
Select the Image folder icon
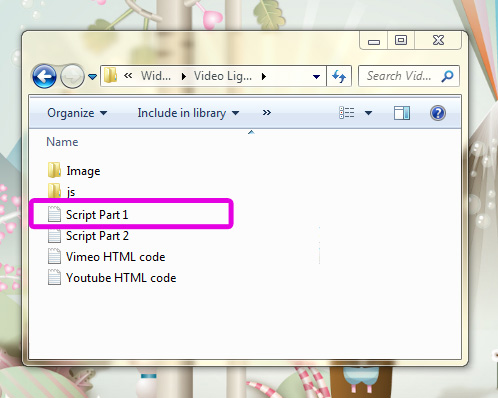point(54,170)
